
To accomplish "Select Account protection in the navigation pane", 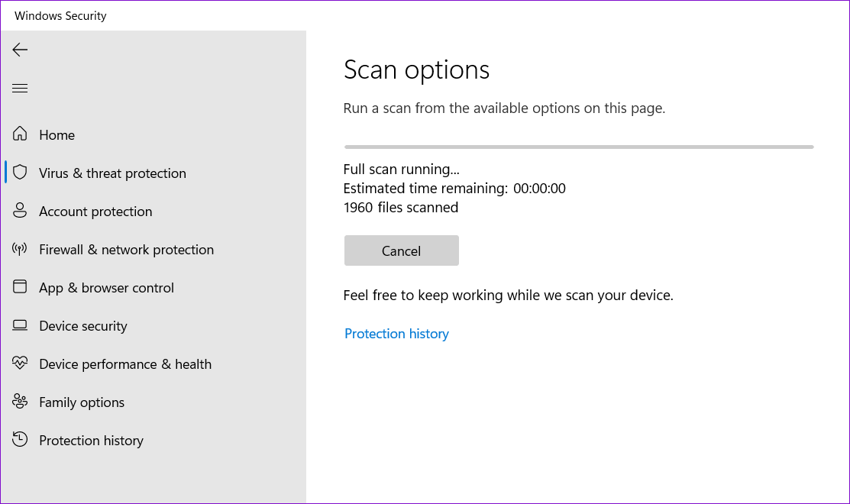I will 95,211.
